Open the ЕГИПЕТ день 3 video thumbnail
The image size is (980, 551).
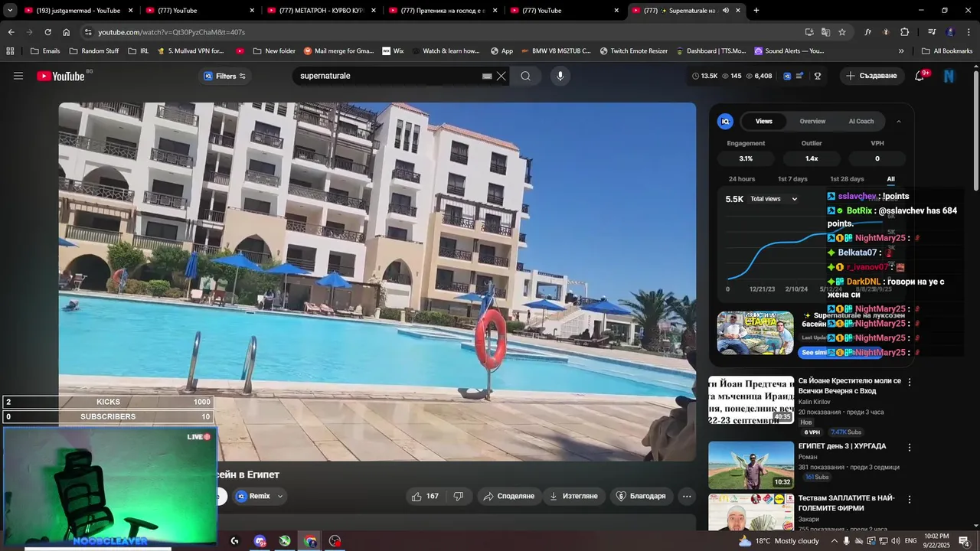coord(751,465)
